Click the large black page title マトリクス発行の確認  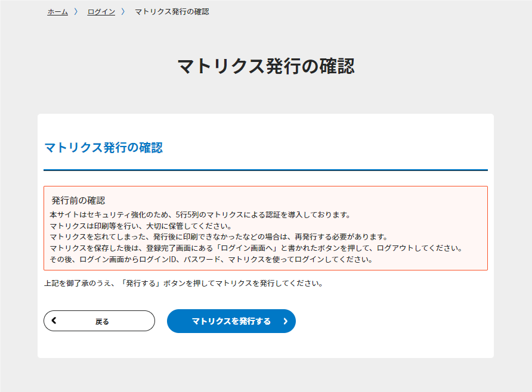coord(266,66)
